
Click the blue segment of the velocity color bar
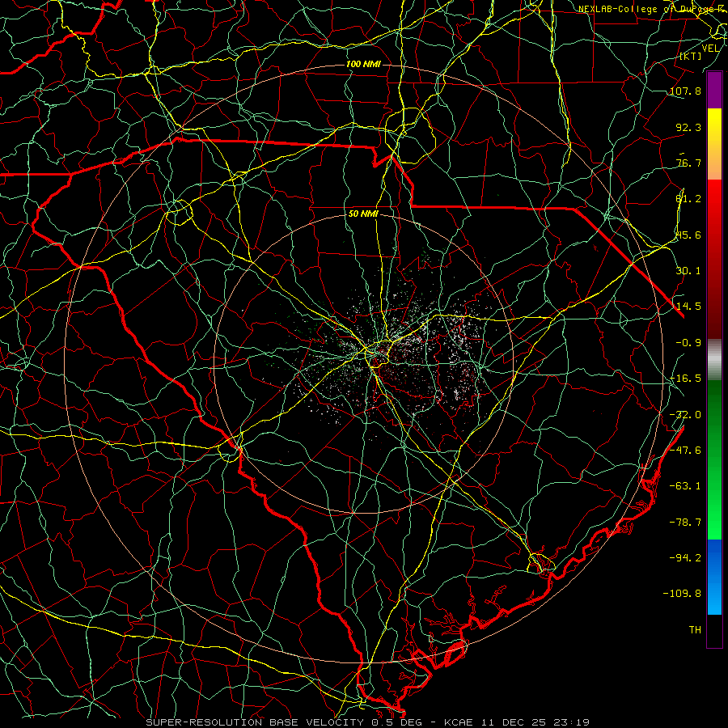tap(714, 577)
